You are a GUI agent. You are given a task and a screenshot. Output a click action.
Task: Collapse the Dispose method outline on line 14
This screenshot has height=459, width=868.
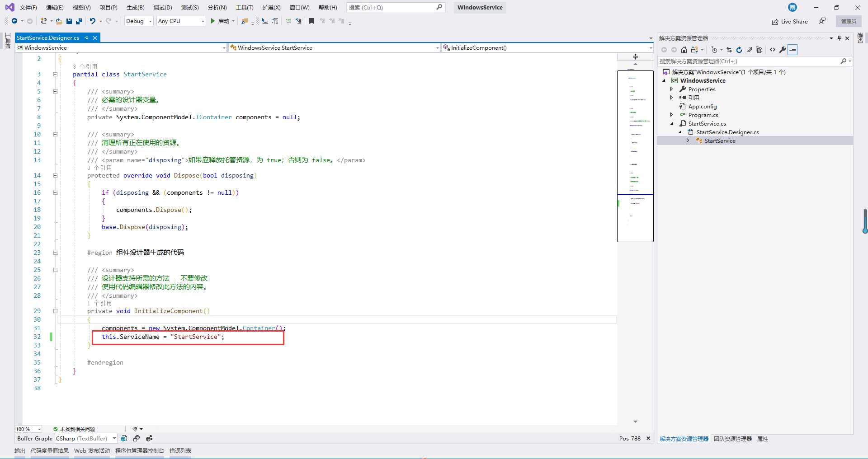click(x=55, y=175)
